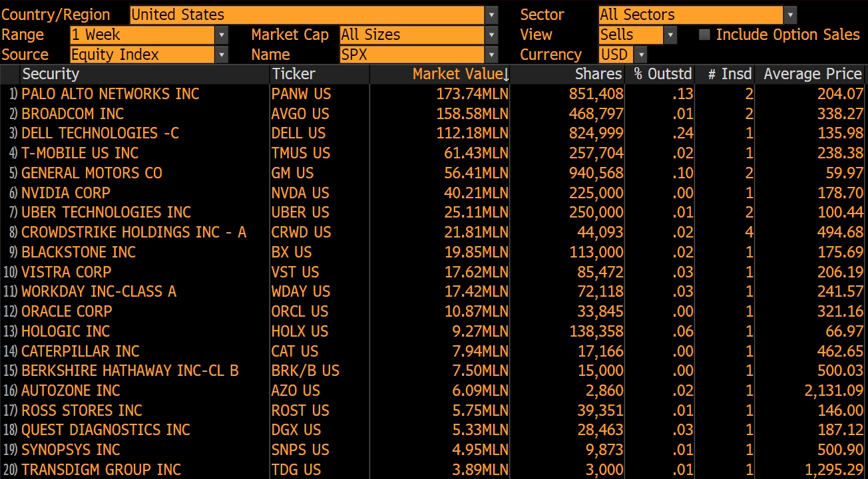The height and width of the screenshot is (479, 868).
Task: Select GENERAL MOTORS CO security
Action: pos(92,173)
